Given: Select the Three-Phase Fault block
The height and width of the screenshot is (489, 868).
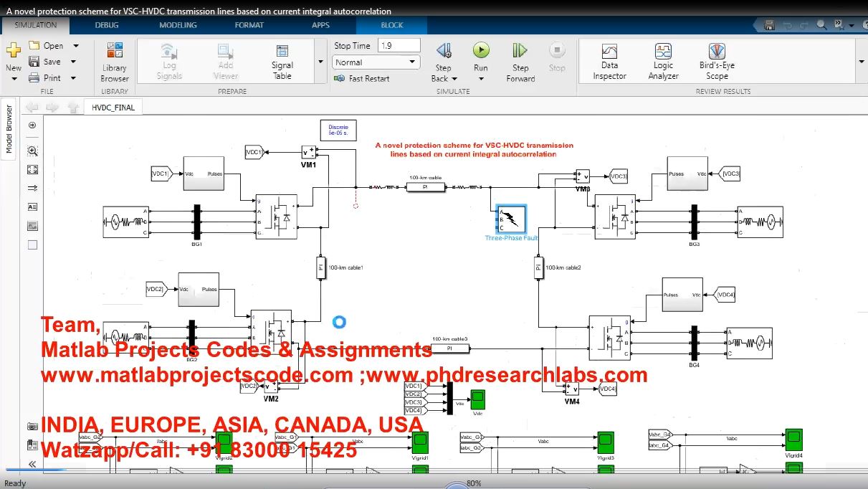Looking at the screenshot, I should (511, 218).
